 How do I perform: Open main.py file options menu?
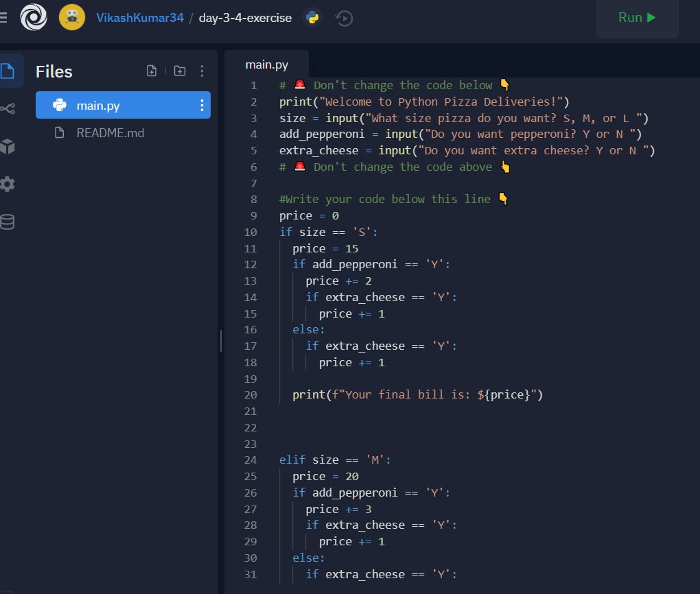[202, 106]
